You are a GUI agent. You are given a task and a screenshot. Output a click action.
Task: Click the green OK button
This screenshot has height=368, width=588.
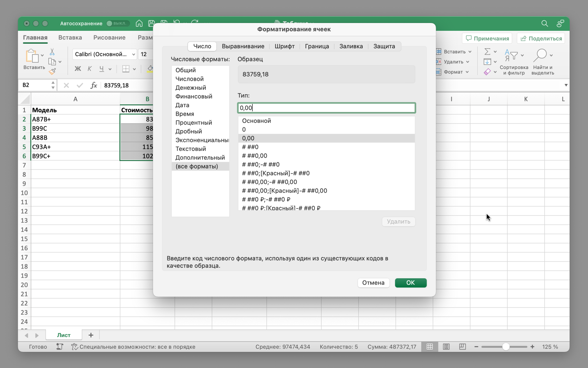(x=411, y=283)
